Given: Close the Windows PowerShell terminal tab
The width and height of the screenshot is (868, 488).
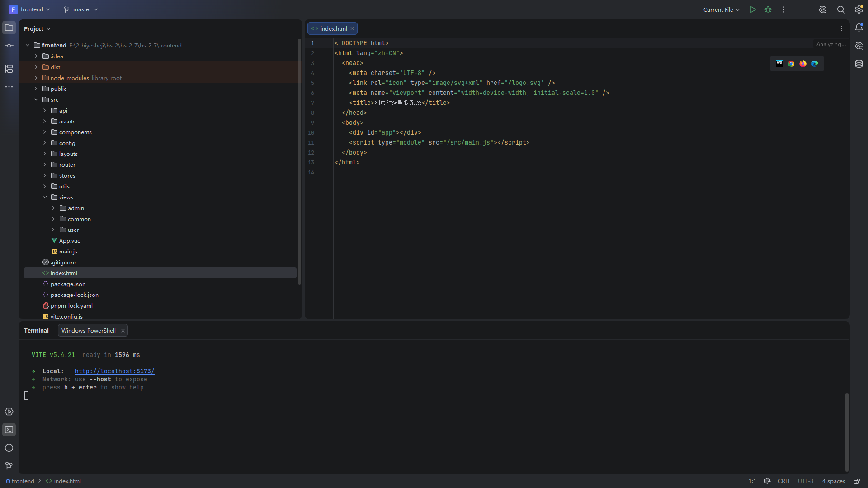Looking at the screenshot, I should coord(123,330).
